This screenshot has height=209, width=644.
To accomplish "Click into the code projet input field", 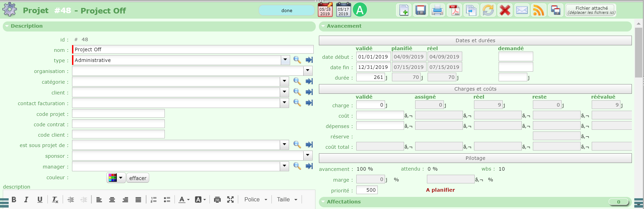I will pyautogui.click(x=118, y=114).
